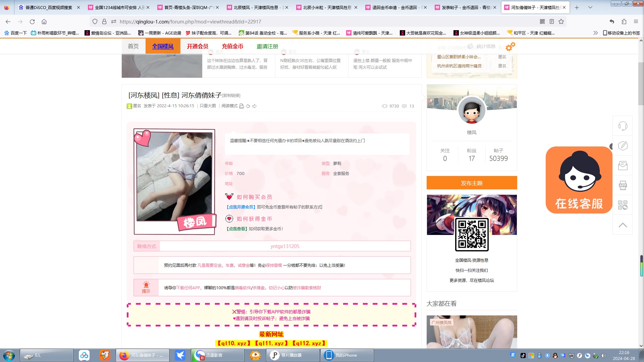Click the orange 发布主题 button

tap(472, 183)
